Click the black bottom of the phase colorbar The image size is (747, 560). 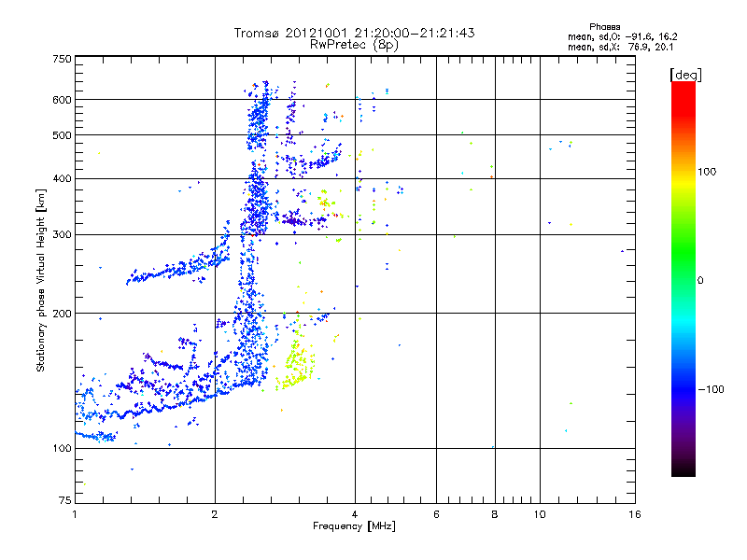[684, 469]
